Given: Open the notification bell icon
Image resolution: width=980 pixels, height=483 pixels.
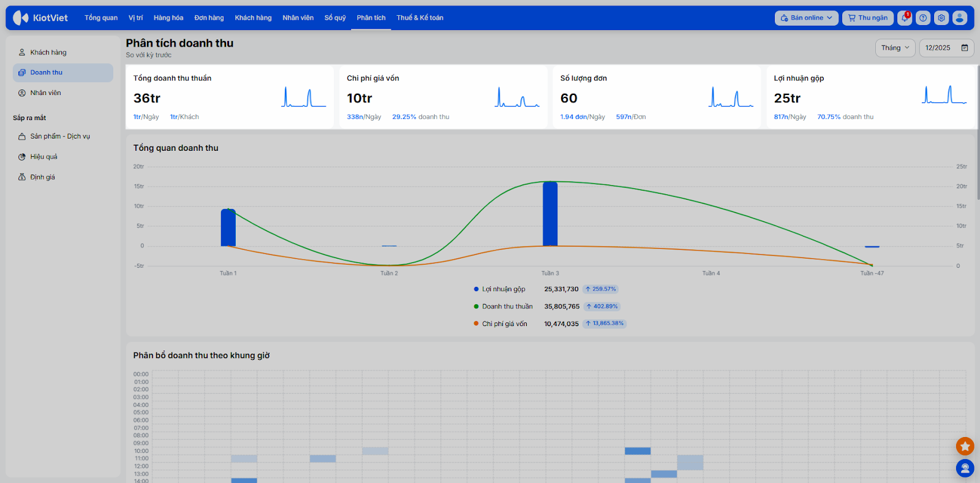Looking at the screenshot, I should coord(905,18).
